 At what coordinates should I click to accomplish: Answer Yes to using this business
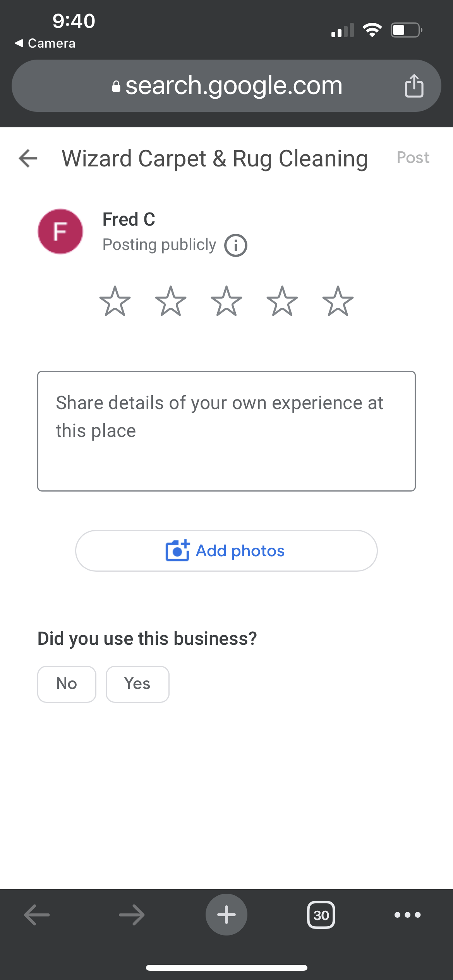(137, 684)
